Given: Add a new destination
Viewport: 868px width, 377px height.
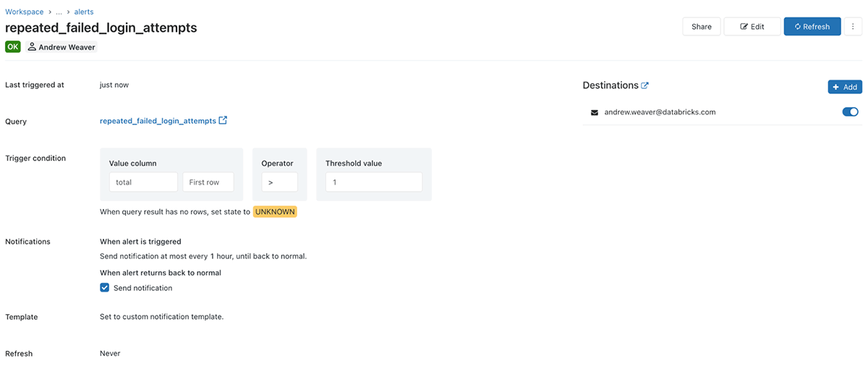Looking at the screenshot, I should pyautogui.click(x=845, y=87).
